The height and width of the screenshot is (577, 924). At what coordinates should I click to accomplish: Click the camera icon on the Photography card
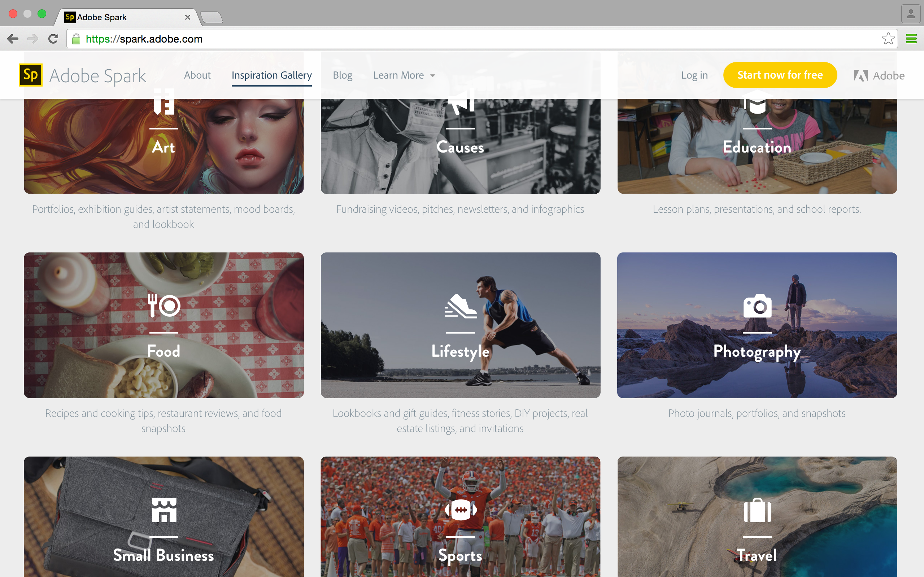[757, 306]
